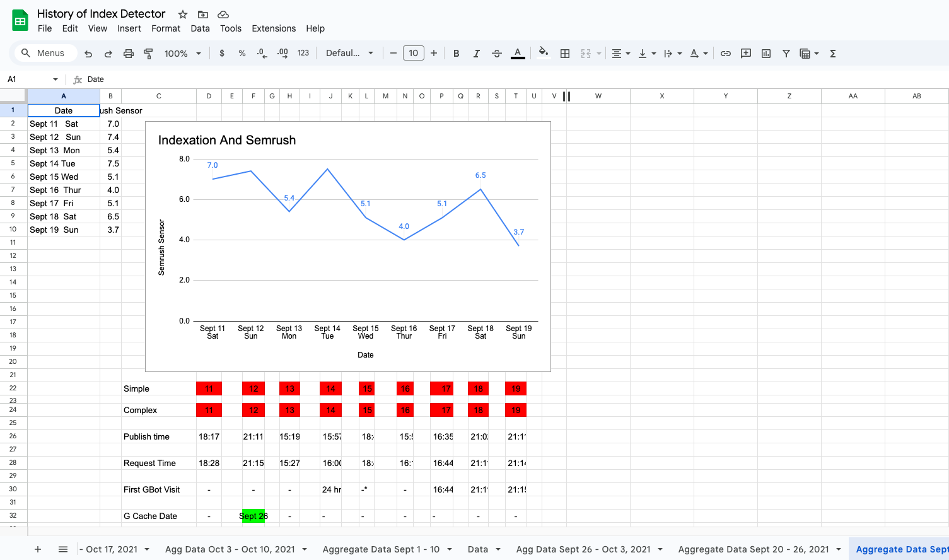Select row 10 header
The image size is (949, 560).
click(x=13, y=230)
